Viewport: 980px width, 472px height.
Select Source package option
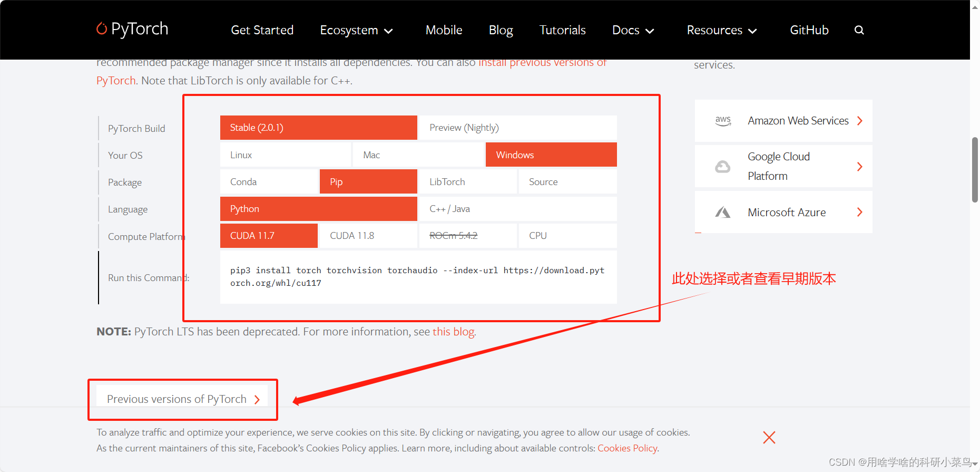568,181
